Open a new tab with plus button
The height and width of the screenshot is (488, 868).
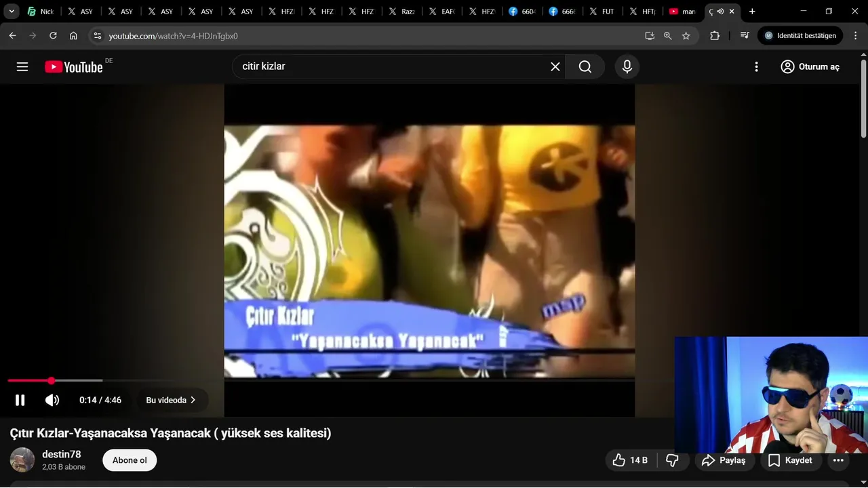752,12
